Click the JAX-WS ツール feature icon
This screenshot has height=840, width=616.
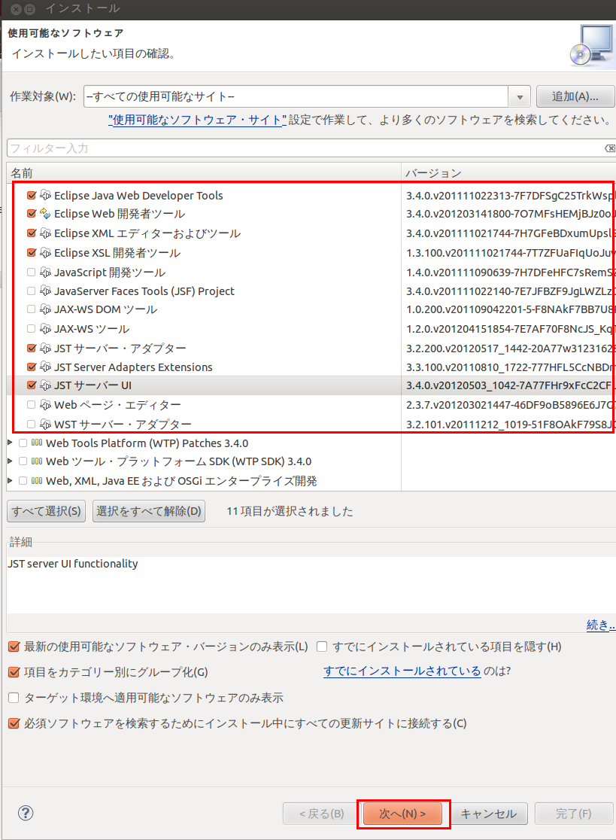[45, 328]
